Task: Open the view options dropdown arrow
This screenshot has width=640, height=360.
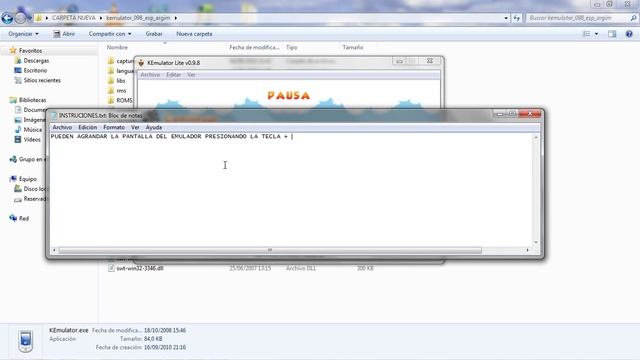Action: pyautogui.click(x=596, y=34)
